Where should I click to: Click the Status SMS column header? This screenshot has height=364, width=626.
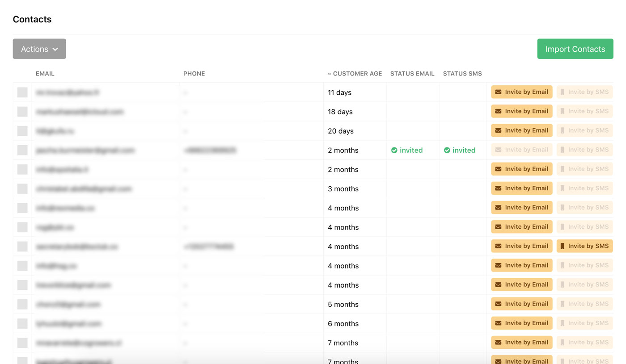[462, 74]
